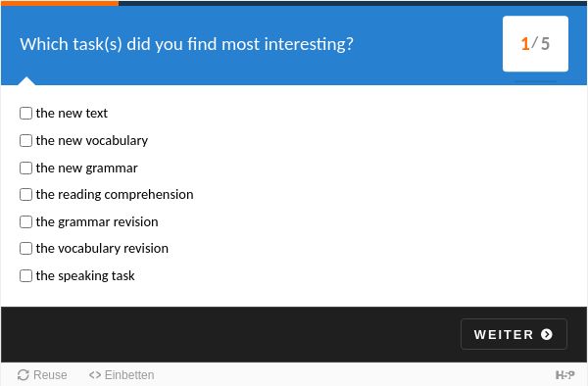Check 'the new text' checkbox
The width and height of the screenshot is (588, 386).
click(25, 114)
